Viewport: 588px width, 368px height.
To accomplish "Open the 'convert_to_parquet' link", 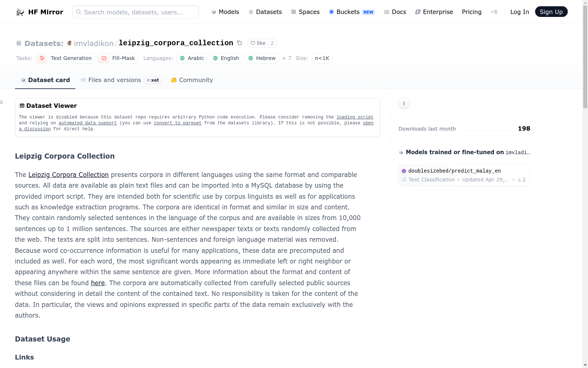I will (x=178, y=123).
